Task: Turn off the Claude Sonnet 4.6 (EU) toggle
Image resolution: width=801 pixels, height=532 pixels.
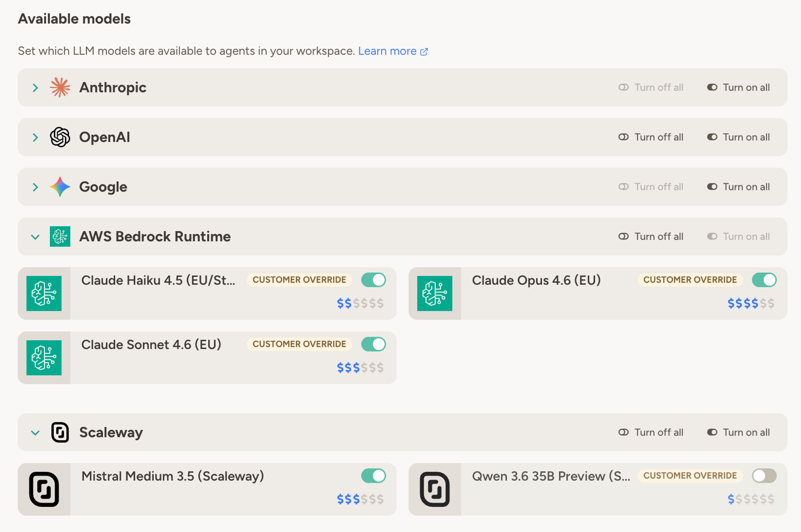Action: [373, 344]
